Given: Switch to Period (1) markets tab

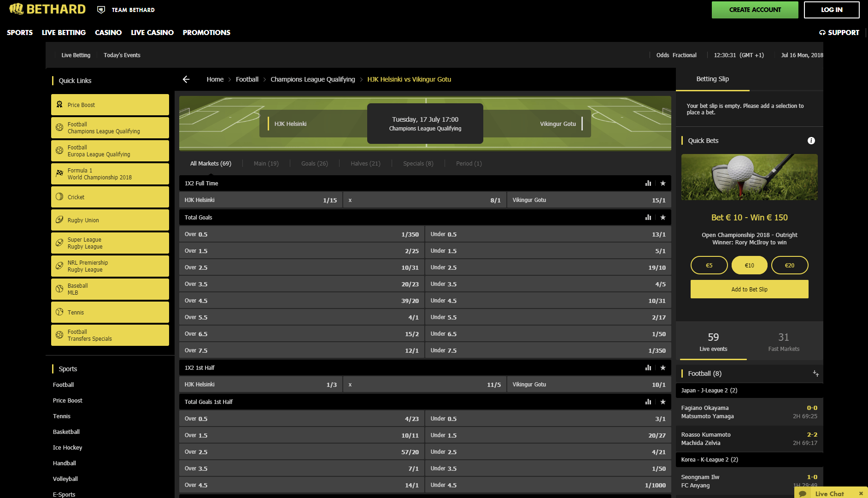Looking at the screenshot, I should tap(469, 164).
